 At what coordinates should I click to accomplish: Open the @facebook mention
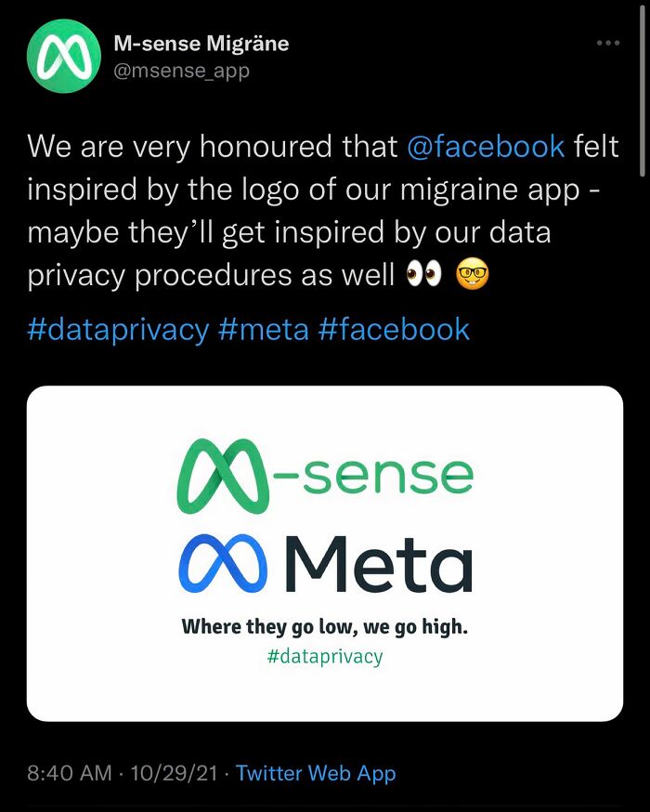point(486,146)
